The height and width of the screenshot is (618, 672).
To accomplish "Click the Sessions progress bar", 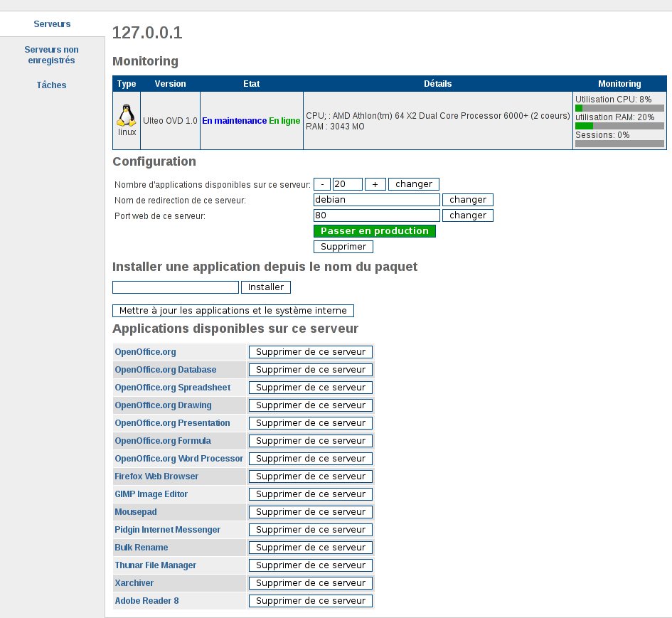I will [619, 144].
